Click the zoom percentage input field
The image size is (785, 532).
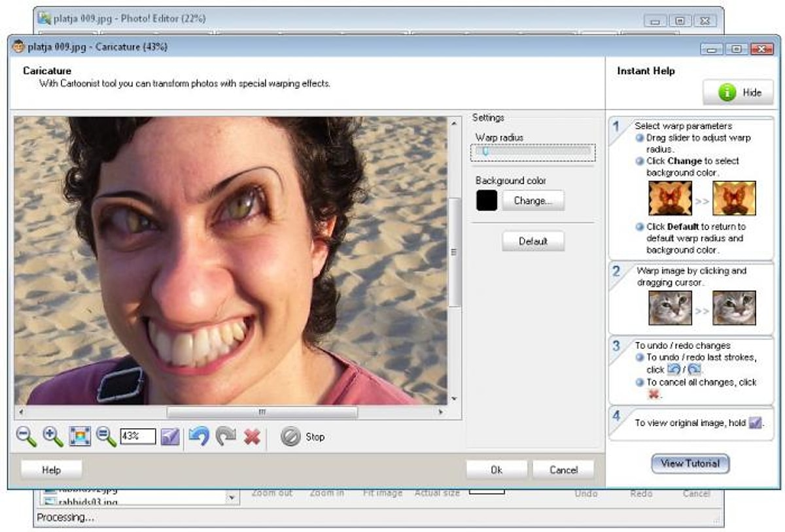(137, 437)
